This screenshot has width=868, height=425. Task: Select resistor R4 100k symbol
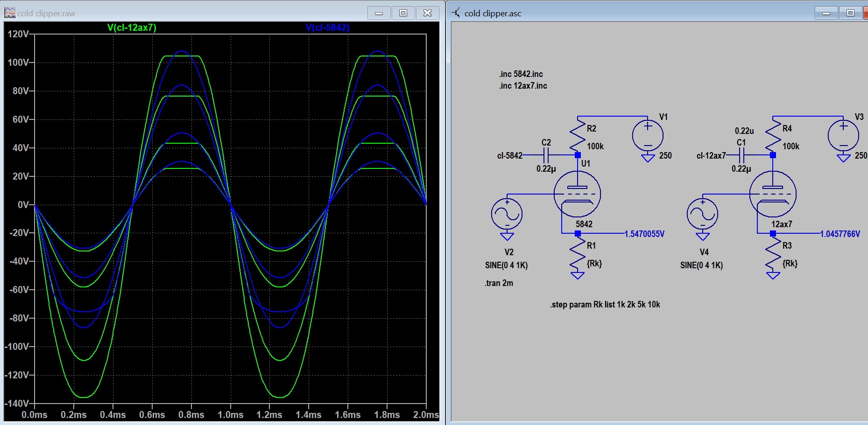(x=773, y=134)
